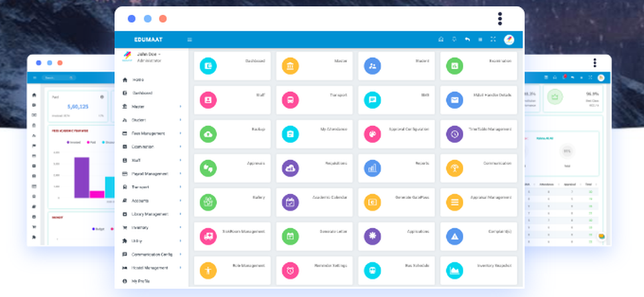The height and width of the screenshot is (297, 644).
Task: Open Reminder Settings alarm clock icon
Action: pyautogui.click(x=290, y=271)
